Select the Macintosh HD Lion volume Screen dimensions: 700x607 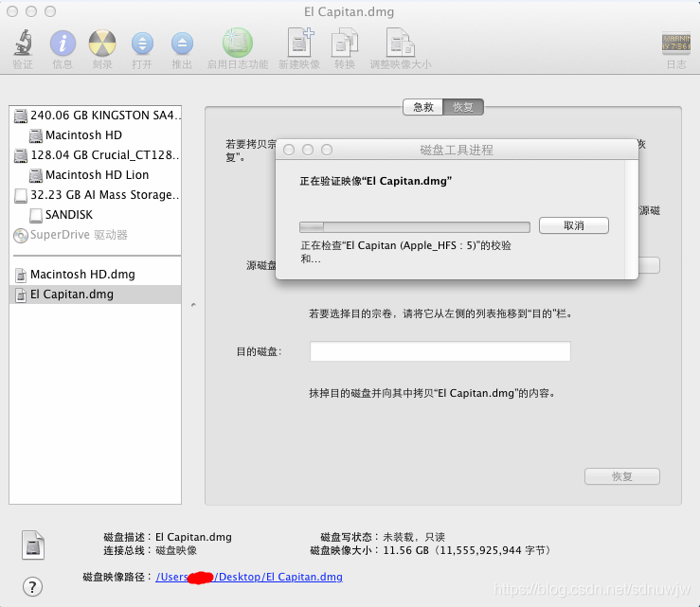coord(95,174)
